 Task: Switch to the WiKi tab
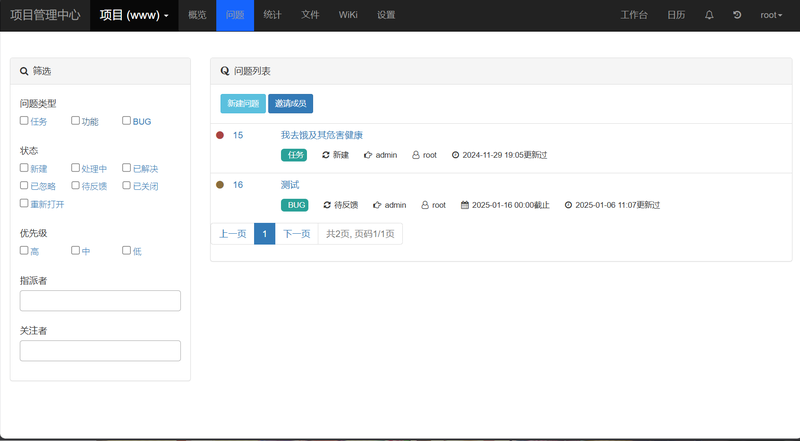pyautogui.click(x=348, y=15)
